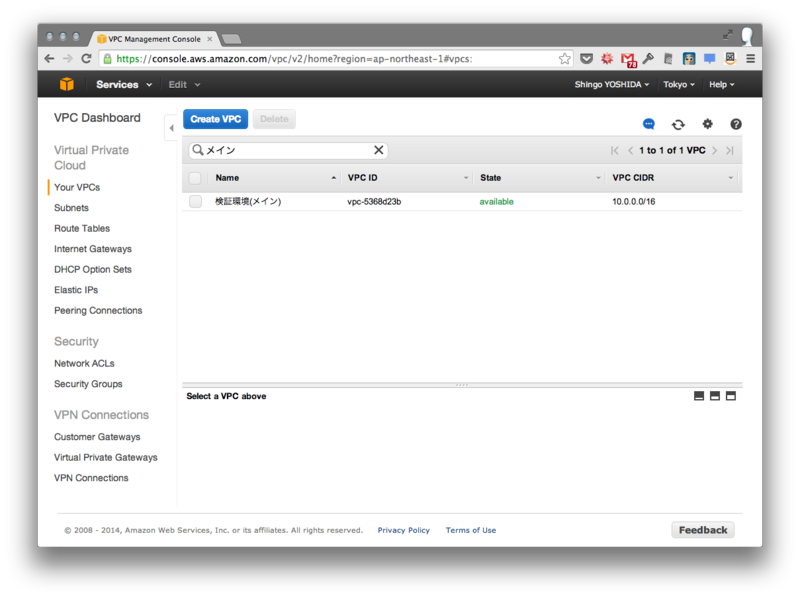The image size is (800, 599).
Task: Toggle the select-all checkbox in the table header
Action: (195, 178)
